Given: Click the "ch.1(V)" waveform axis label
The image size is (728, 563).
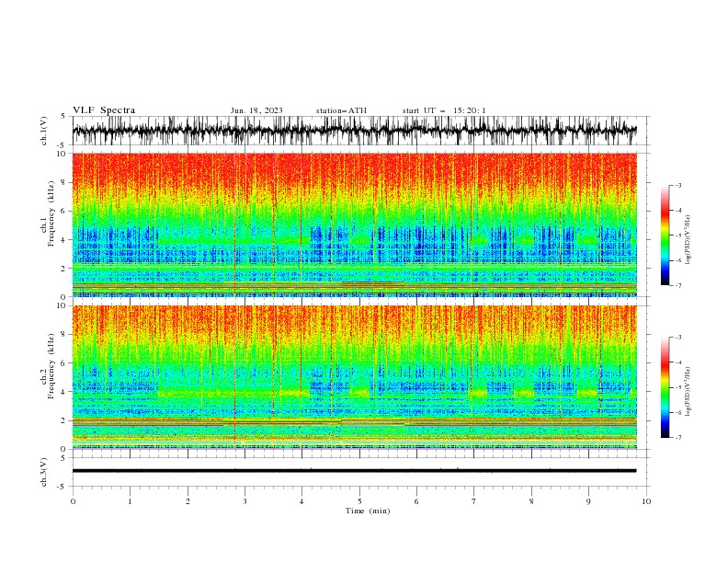Looking at the screenshot, I should click(x=44, y=131).
